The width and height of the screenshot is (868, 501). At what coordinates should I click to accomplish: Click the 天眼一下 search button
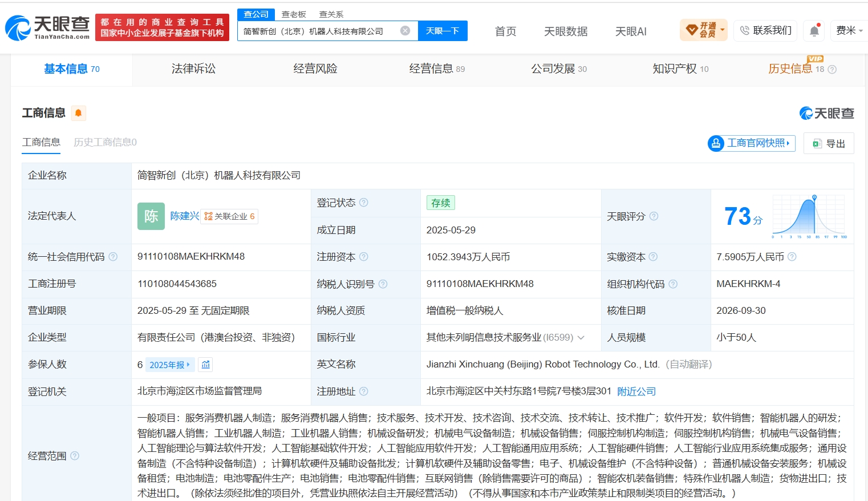[443, 31]
